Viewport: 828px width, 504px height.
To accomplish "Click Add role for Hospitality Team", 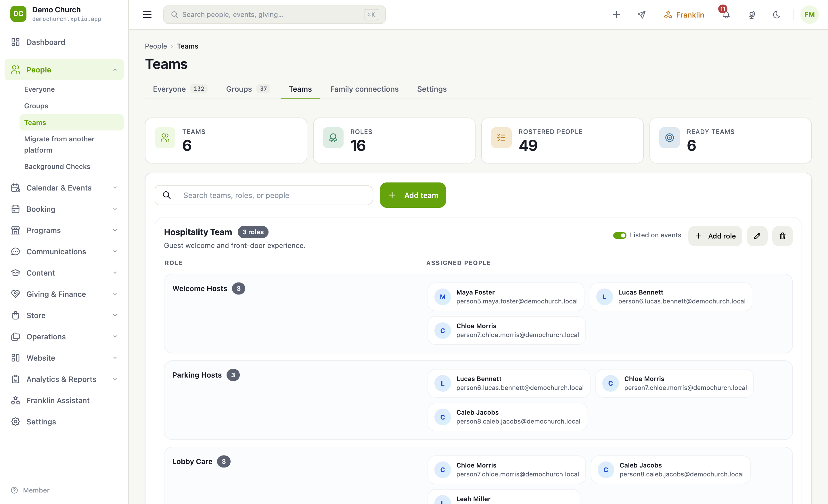I will (715, 236).
